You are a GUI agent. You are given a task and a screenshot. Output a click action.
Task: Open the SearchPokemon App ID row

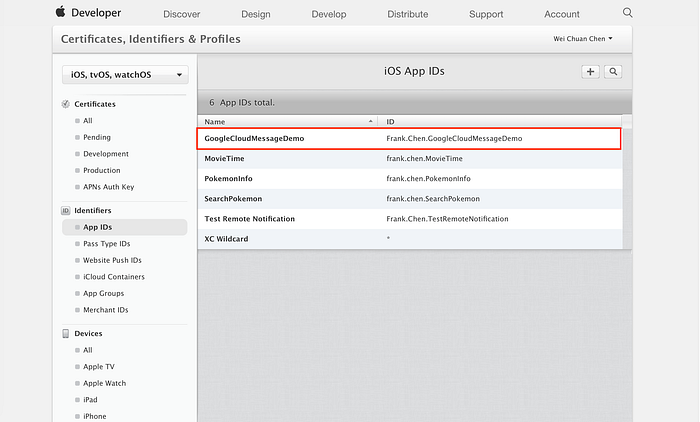click(x=410, y=199)
